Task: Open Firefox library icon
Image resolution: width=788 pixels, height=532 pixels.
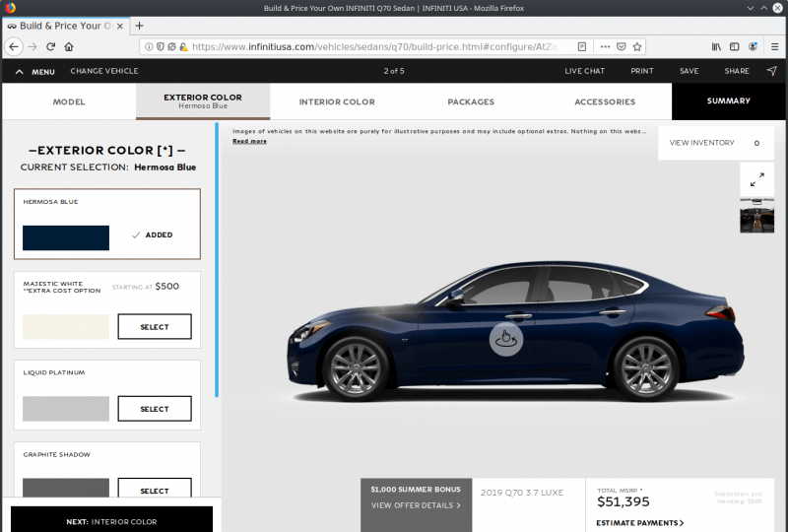Action: [716, 46]
